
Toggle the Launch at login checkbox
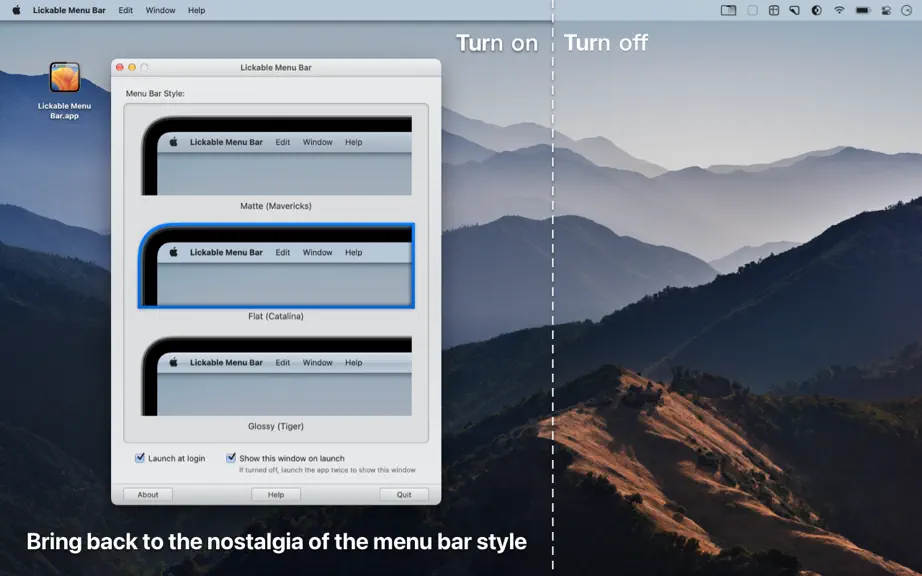[x=140, y=457]
